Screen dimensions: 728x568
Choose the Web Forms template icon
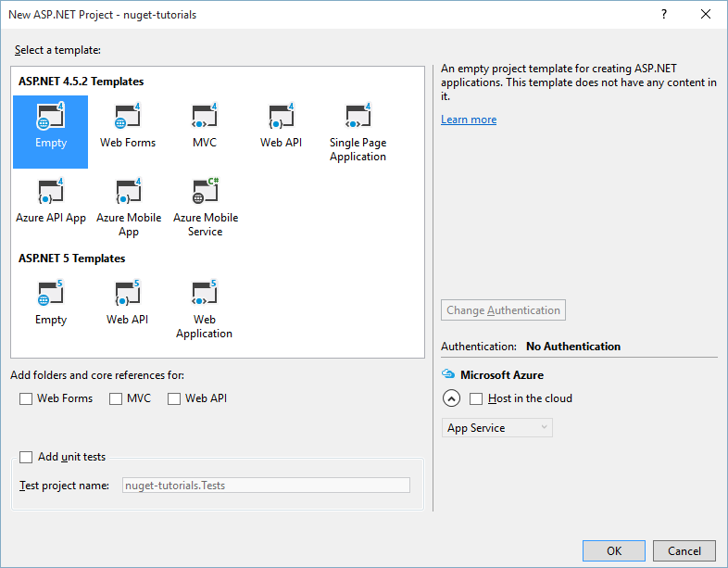coord(128,116)
